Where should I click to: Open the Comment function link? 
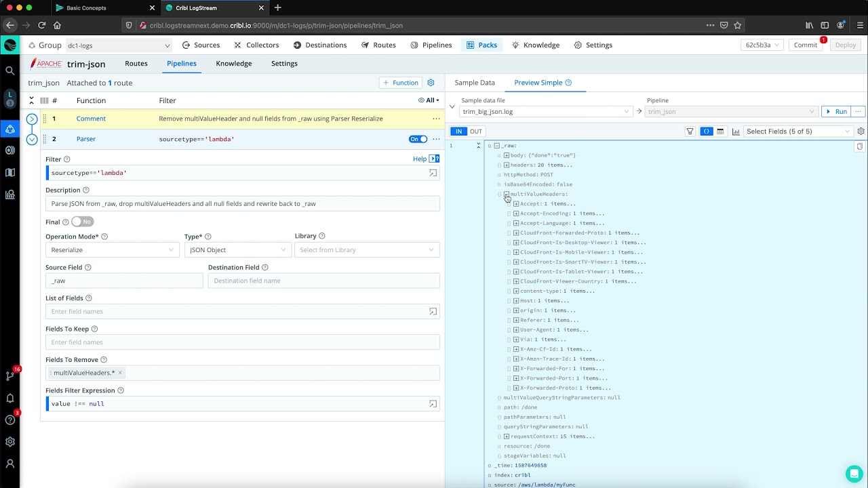pyautogui.click(x=91, y=119)
